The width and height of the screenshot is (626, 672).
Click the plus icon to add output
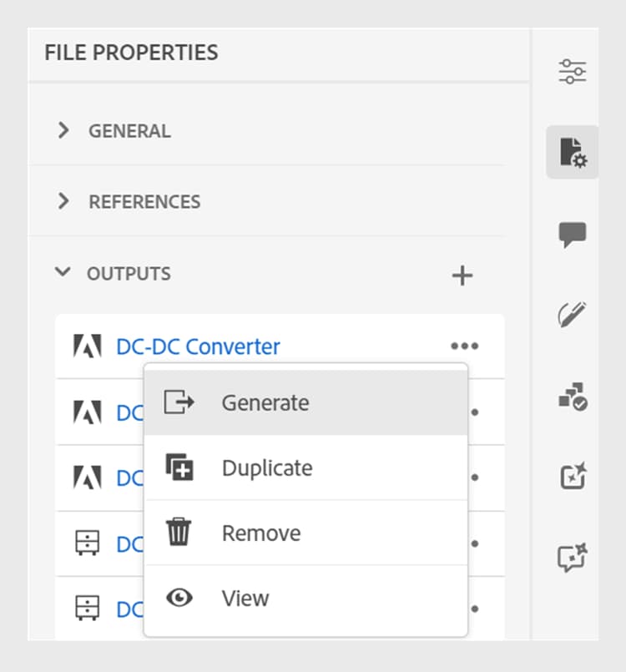[x=462, y=275]
